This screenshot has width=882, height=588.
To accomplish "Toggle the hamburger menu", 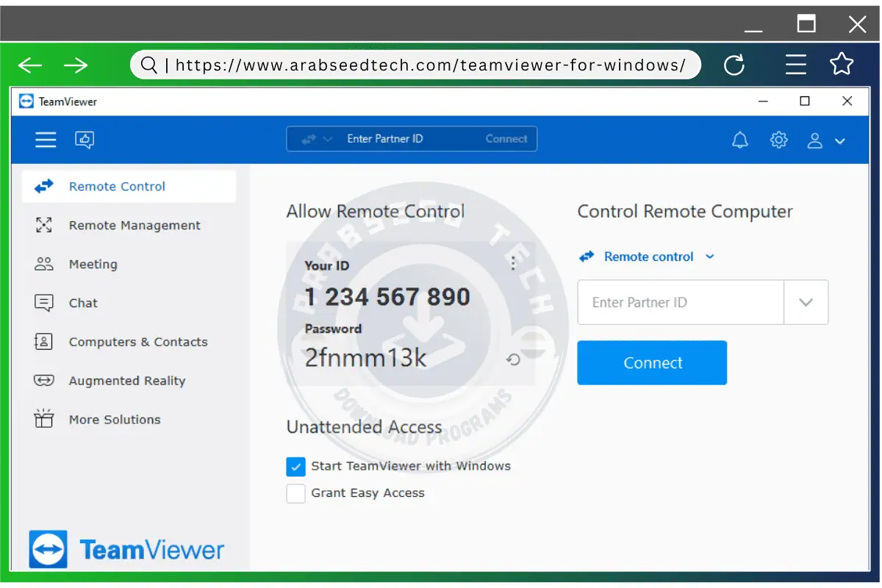I will click(46, 140).
